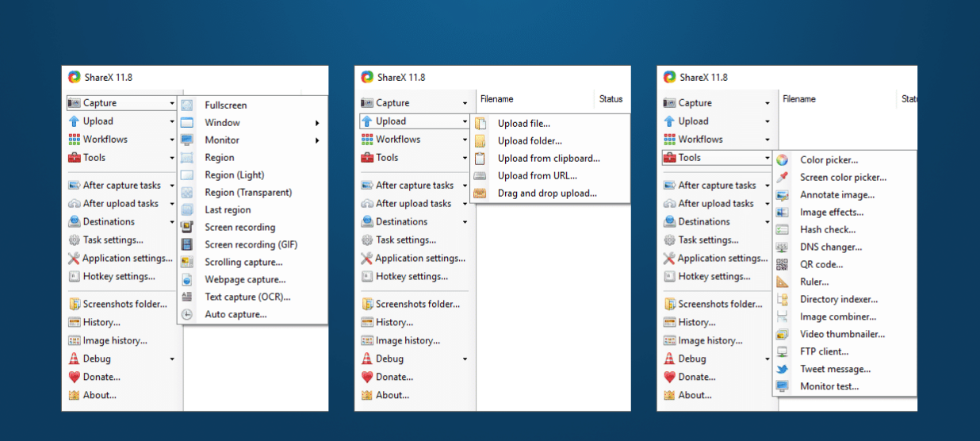Click the About crown icon in right window
980x441 pixels.
[x=669, y=395]
